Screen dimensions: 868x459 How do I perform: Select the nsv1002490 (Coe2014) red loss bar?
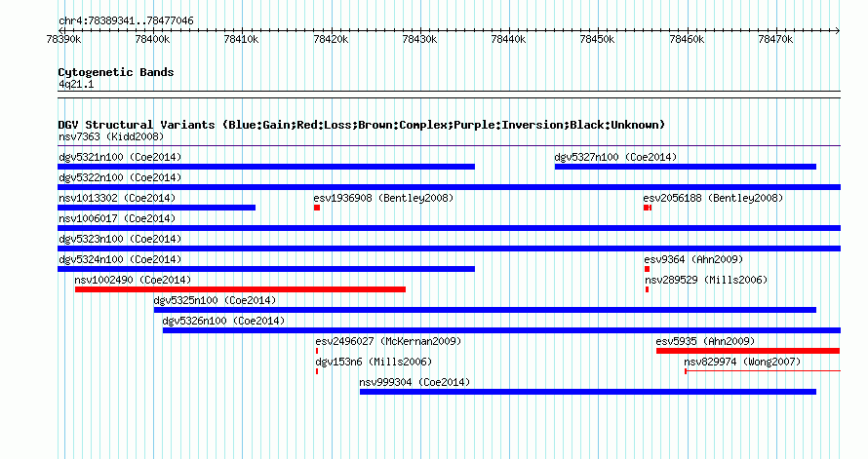point(240,289)
